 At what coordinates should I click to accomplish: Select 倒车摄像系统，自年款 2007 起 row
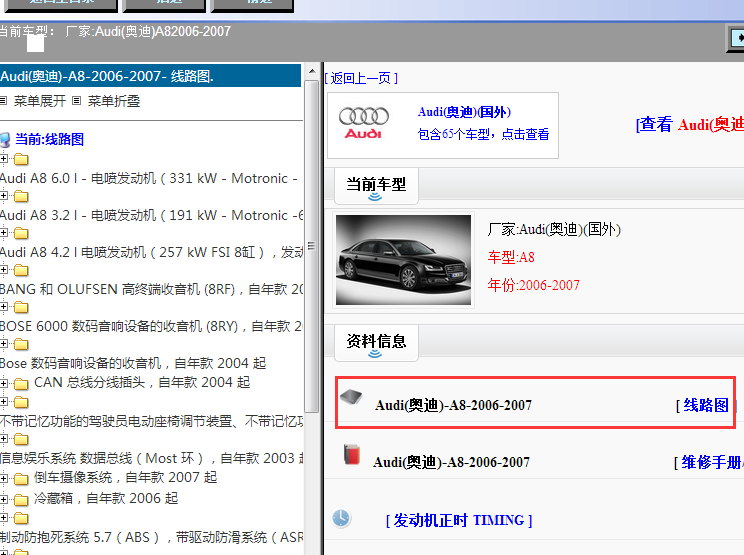(125, 477)
